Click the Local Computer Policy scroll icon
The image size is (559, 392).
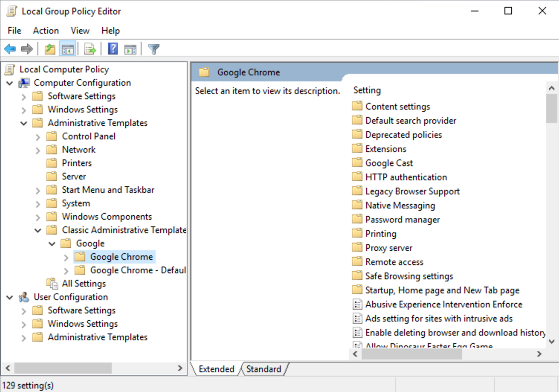10,69
